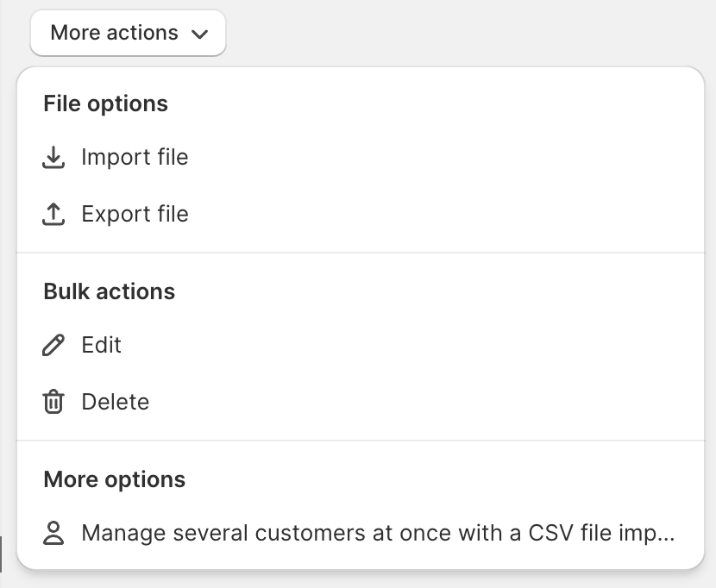Choose the Export file menu entry
Screen dimensions: 716x588
pos(361,214)
